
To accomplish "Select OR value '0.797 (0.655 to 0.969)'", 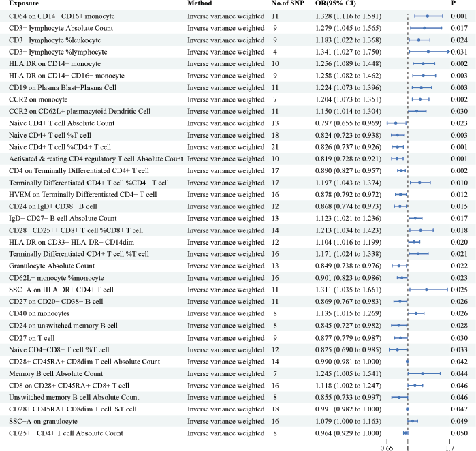I will (x=348, y=123).
